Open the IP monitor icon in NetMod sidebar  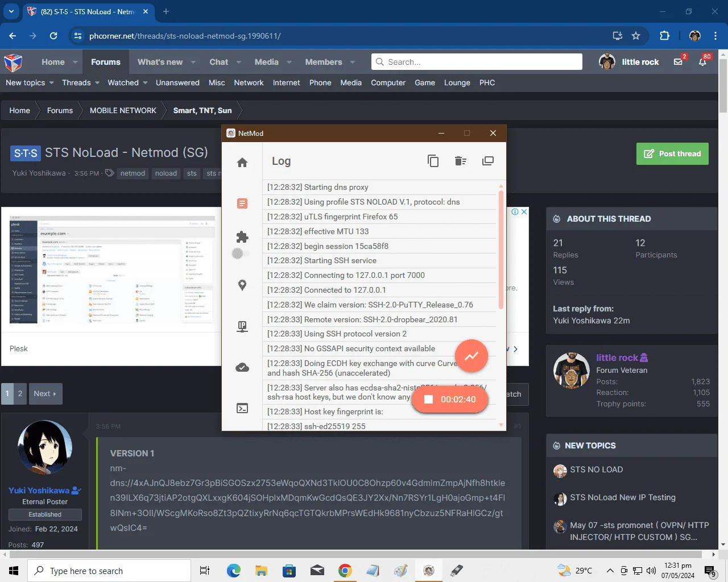point(242,326)
